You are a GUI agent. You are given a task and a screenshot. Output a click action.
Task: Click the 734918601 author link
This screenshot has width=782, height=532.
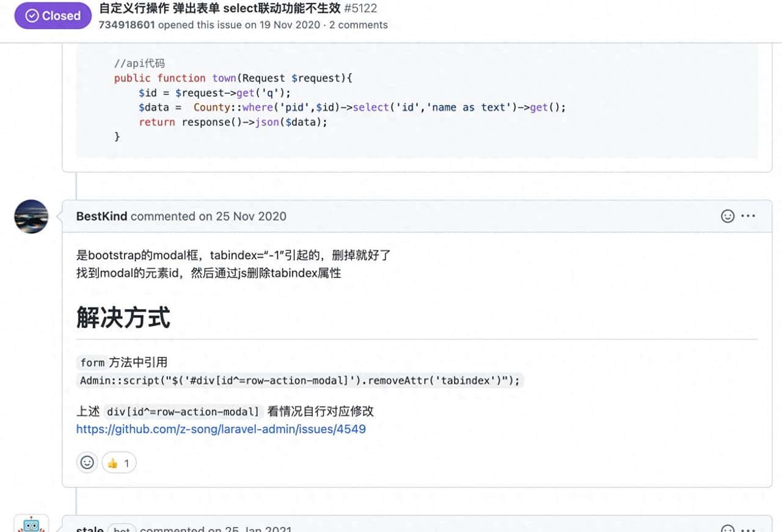coord(126,25)
